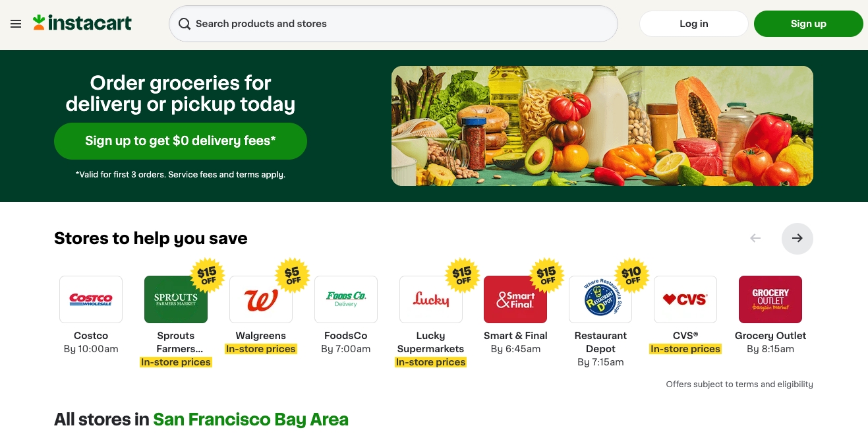
Task: Open the CVS store logo
Action: click(x=685, y=299)
